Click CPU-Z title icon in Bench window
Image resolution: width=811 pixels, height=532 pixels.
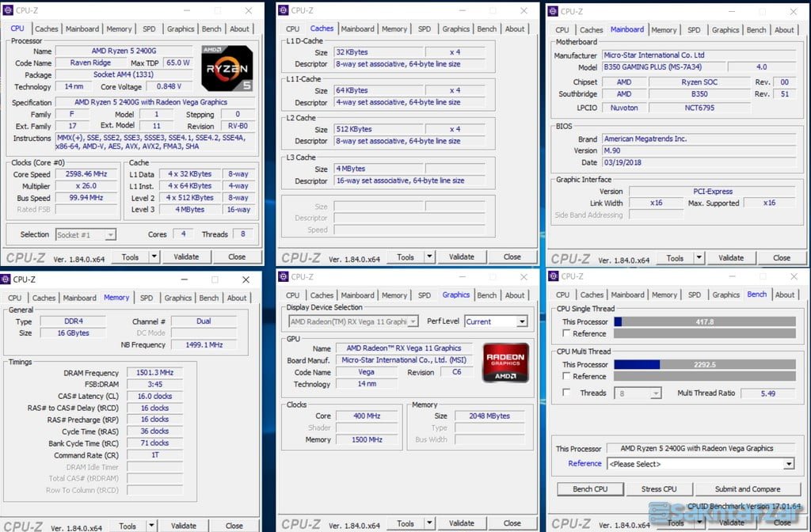pyautogui.click(x=552, y=276)
